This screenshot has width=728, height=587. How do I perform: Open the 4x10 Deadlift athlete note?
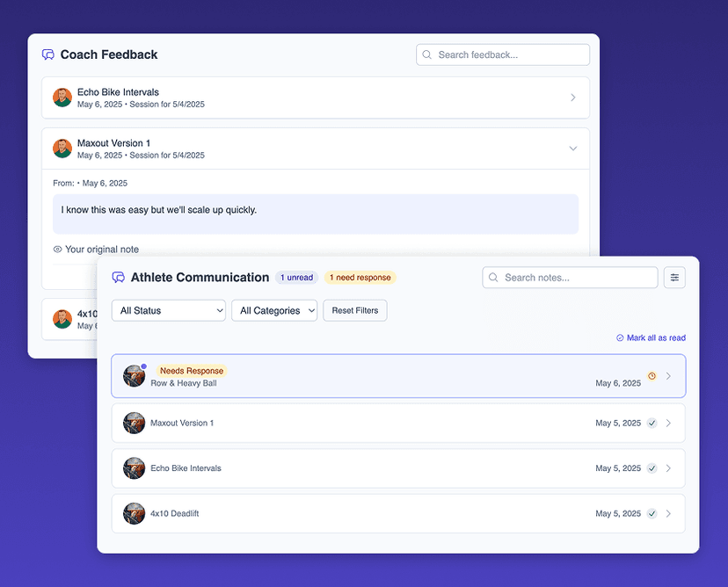point(398,514)
